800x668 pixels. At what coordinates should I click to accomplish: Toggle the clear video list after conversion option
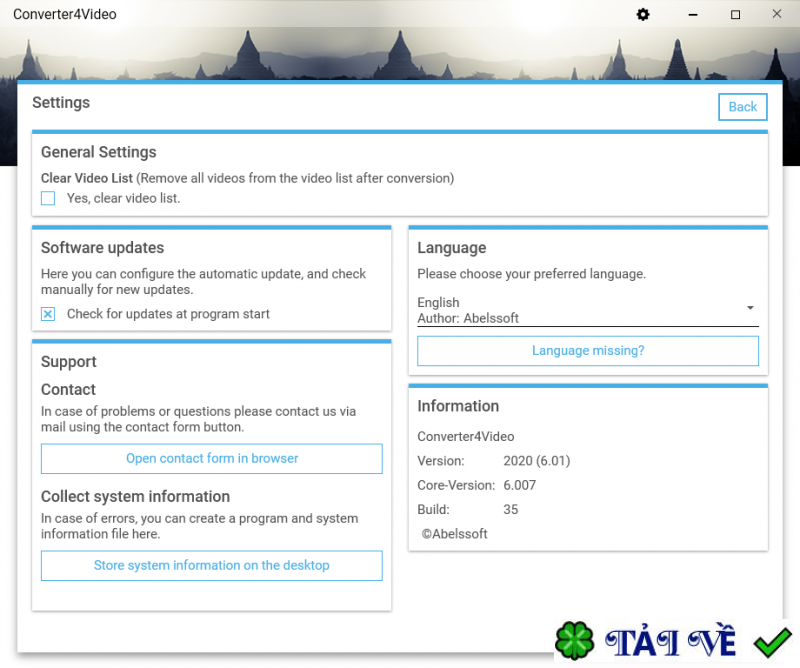(x=47, y=198)
